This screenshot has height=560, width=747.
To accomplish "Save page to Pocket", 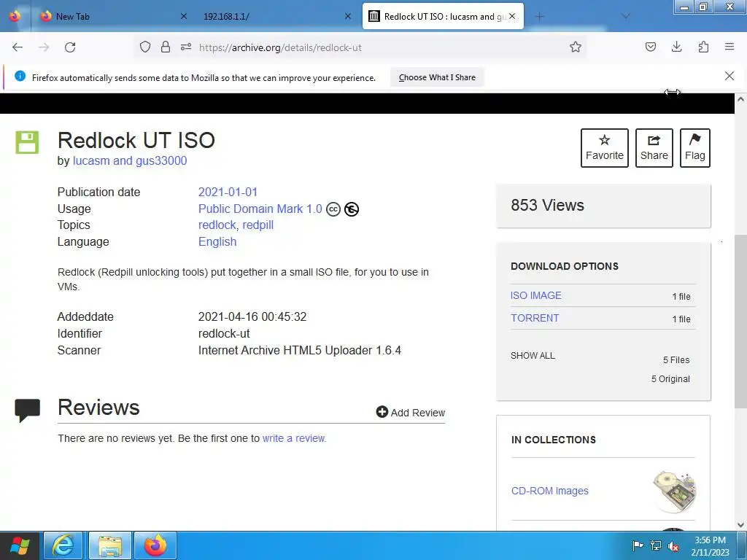I will [650, 47].
